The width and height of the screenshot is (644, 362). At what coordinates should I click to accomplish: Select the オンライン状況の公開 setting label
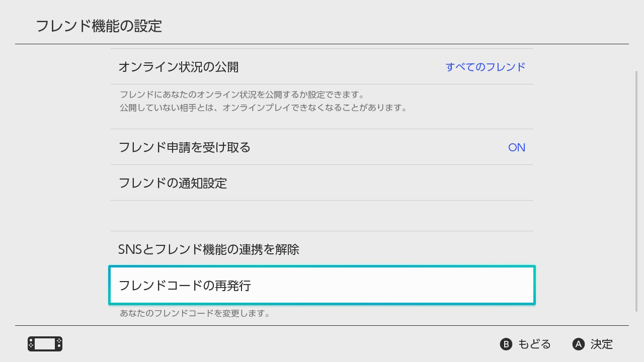pyautogui.click(x=179, y=67)
